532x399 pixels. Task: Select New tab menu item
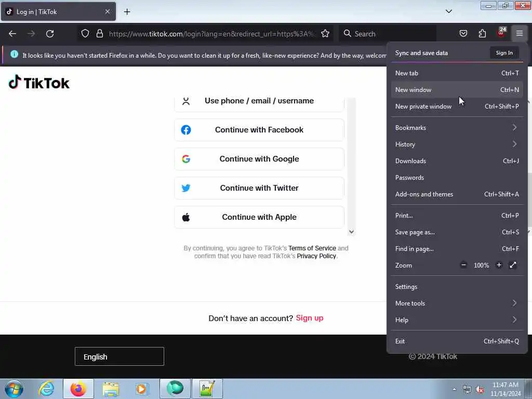(x=457, y=73)
